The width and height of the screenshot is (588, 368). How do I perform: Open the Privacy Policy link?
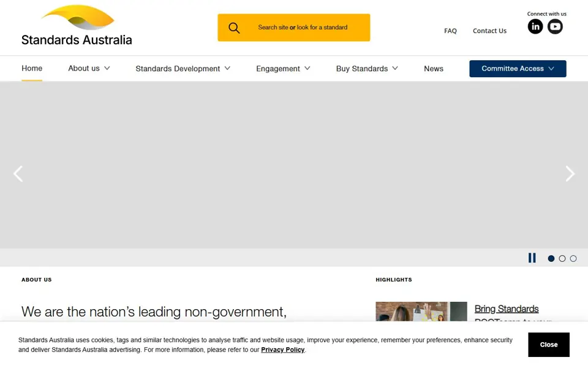pyautogui.click(x=282, y=350)
